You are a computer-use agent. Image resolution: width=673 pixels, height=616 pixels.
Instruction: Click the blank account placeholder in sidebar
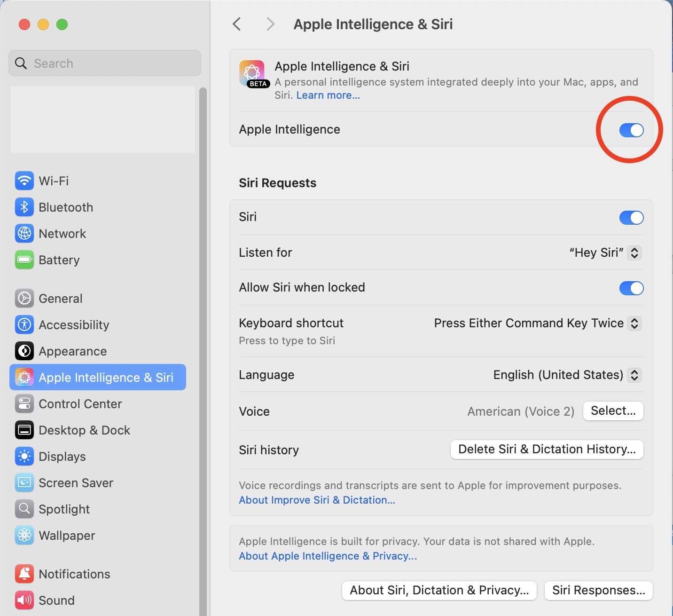[x=102, y=119]
